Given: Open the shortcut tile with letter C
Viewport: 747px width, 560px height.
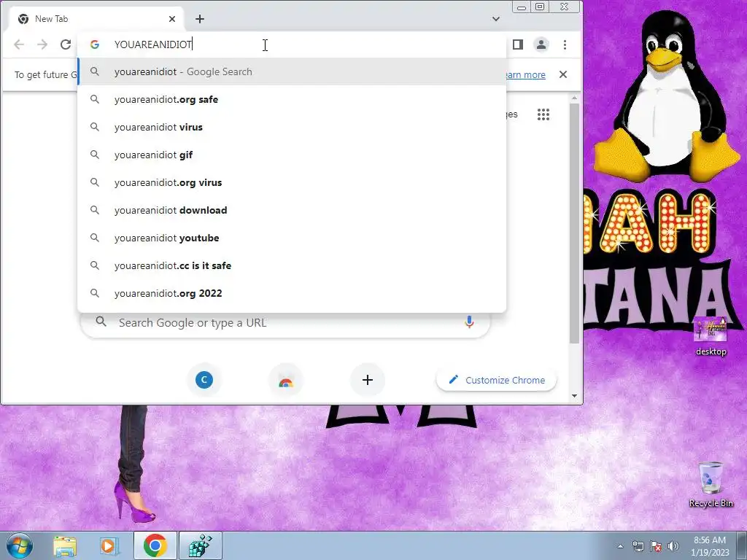Looking at the screenshot, I should coord(204,380).
